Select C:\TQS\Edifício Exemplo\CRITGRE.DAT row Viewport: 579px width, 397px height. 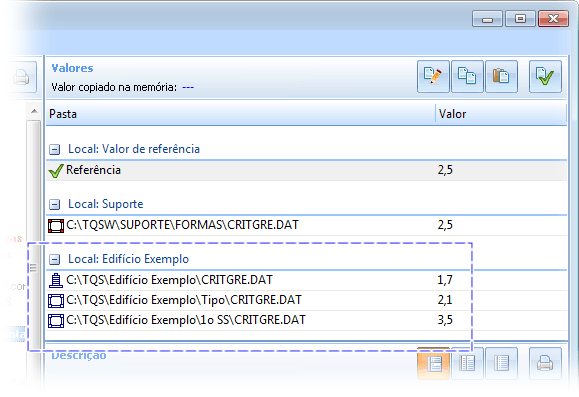pyautogui.click(x=306, y=280)
